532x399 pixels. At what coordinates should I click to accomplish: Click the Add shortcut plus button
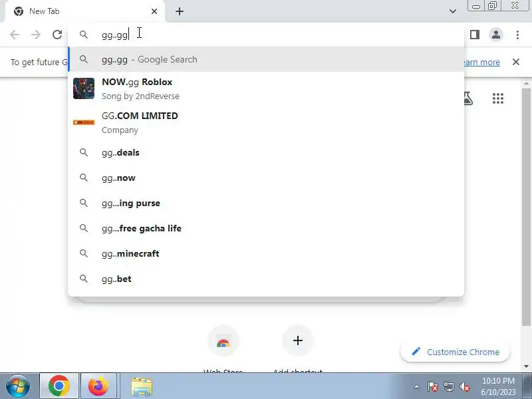pos(297,340)
